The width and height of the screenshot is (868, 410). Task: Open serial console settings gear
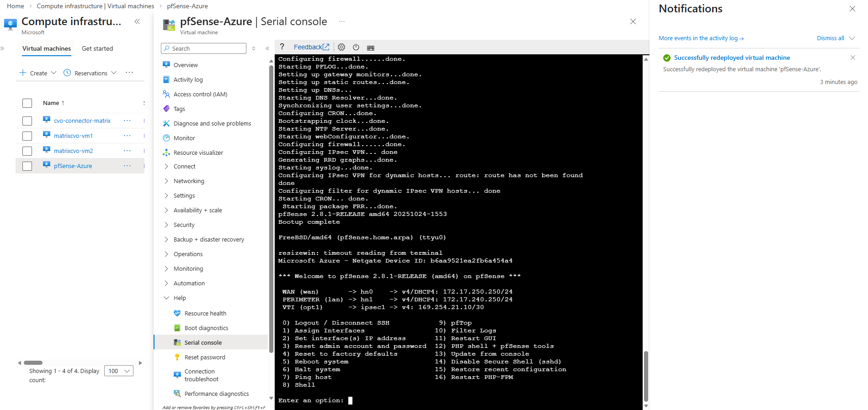pos(341,47)
